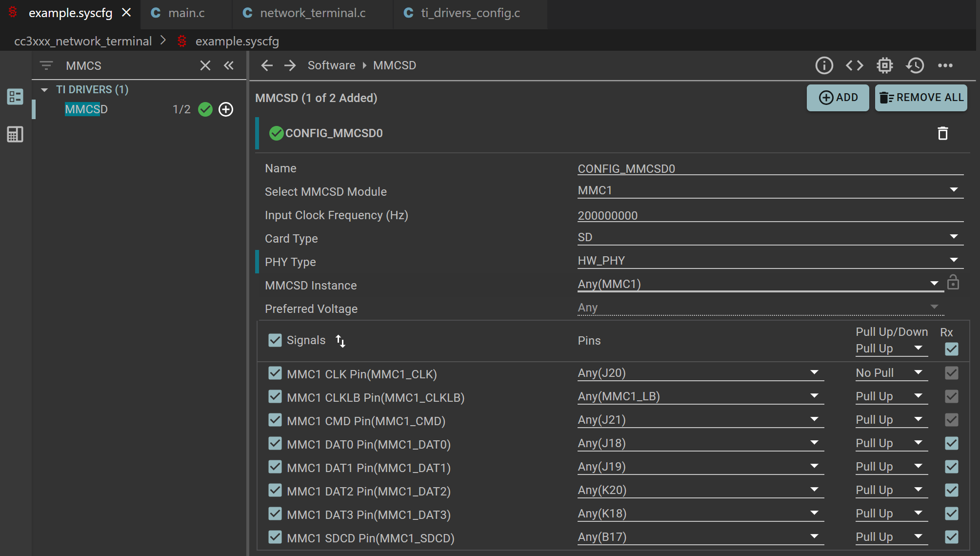Navigate forward with the right arrow
The height and width of the screenshot is (556, 980).
290,65
